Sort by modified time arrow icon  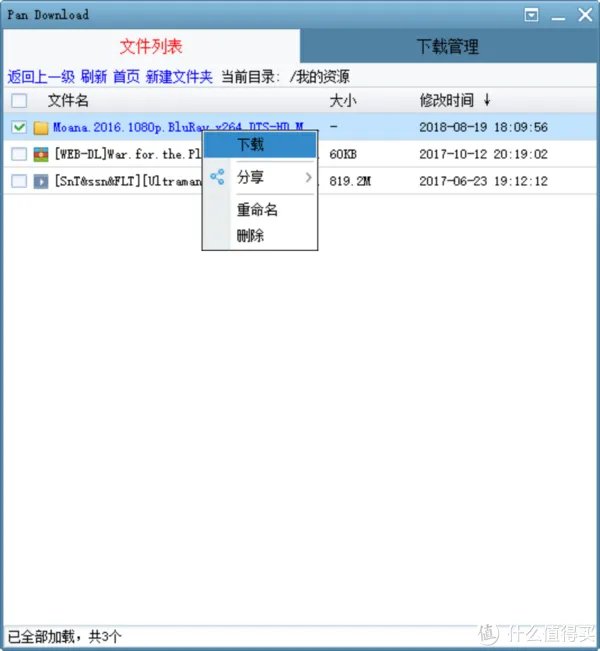coord(487,100)
